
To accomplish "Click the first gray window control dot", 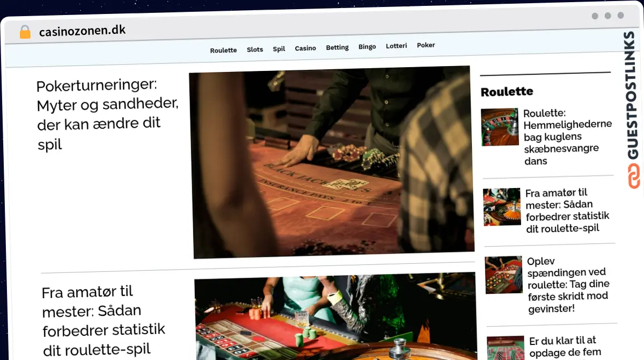I will [x=595, y=16].
